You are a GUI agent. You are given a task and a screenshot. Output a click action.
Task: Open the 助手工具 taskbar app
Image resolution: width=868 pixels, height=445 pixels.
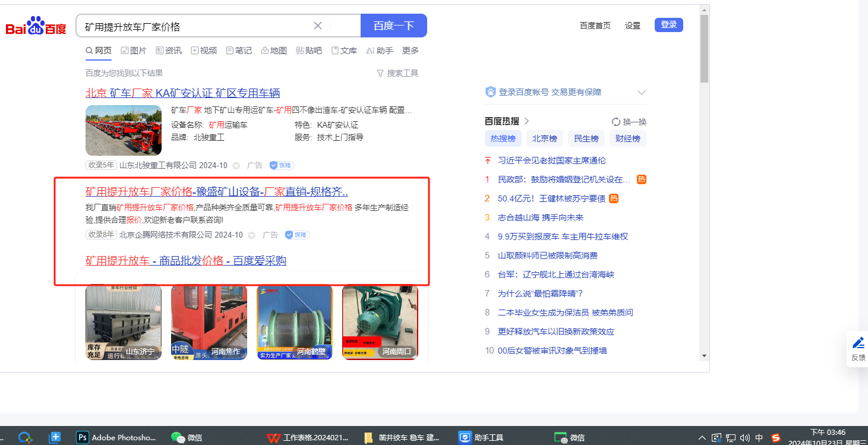click(481, 437)
